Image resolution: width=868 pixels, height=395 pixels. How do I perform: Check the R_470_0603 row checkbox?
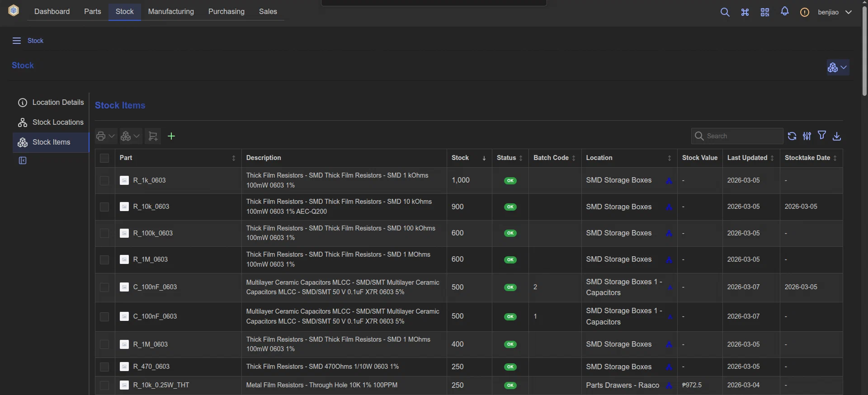[104, 367]
